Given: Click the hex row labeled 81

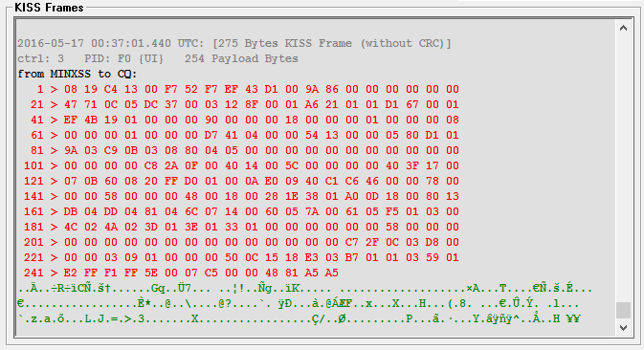Looking at the screenshot, I should click(x=244, y=150).
